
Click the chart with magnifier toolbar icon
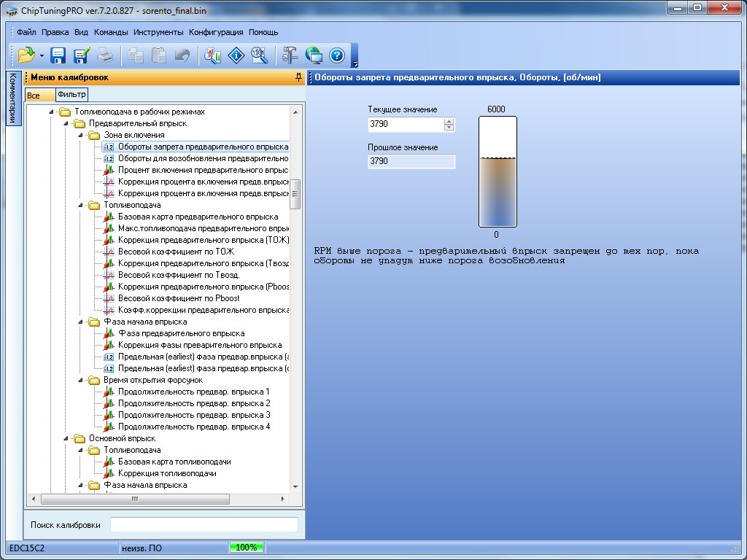point(212,55)
